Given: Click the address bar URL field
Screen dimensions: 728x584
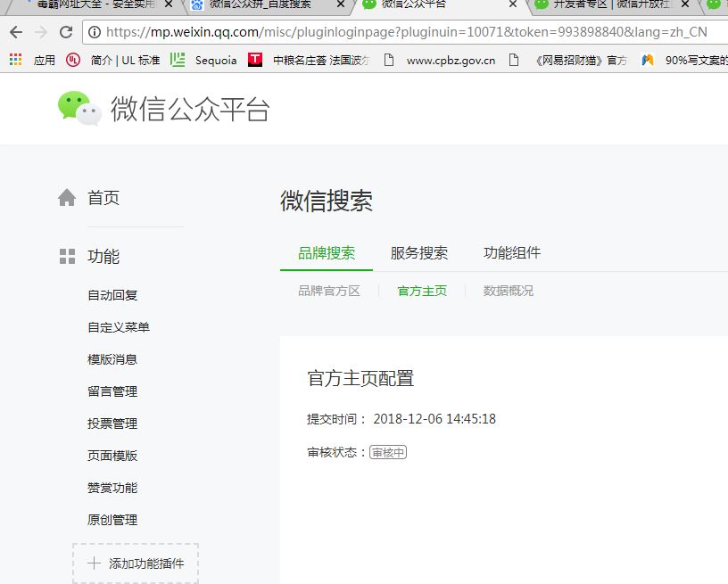Looking at the screenshot, I should tap(406, 32).
